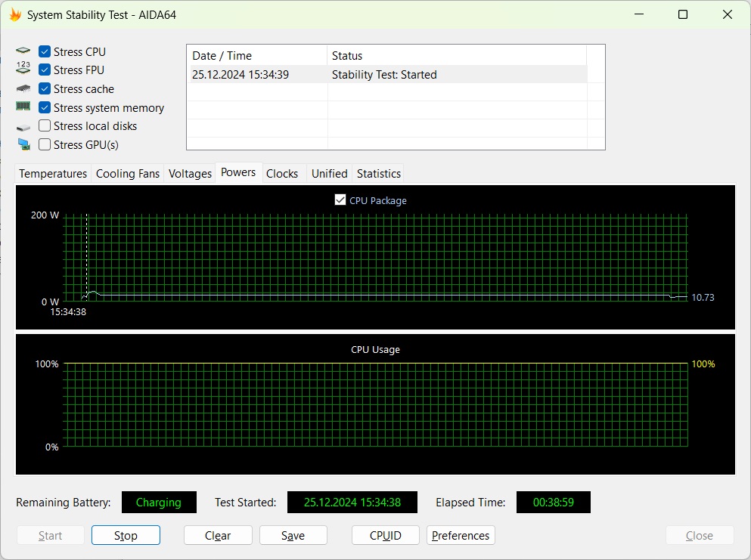Click the hard disk icon beside local disks
Viewport: 751px width, 560px height.
click(23, 127)
